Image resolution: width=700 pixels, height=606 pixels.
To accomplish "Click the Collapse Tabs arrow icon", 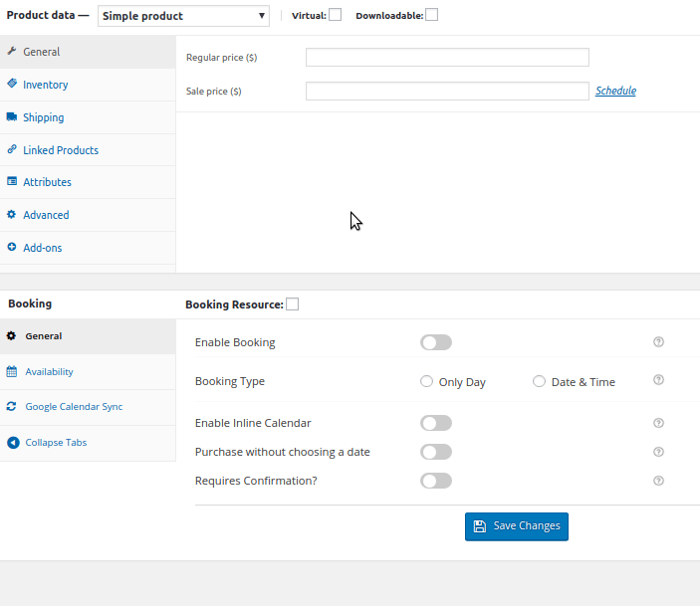I will click(x=12, y=443).
